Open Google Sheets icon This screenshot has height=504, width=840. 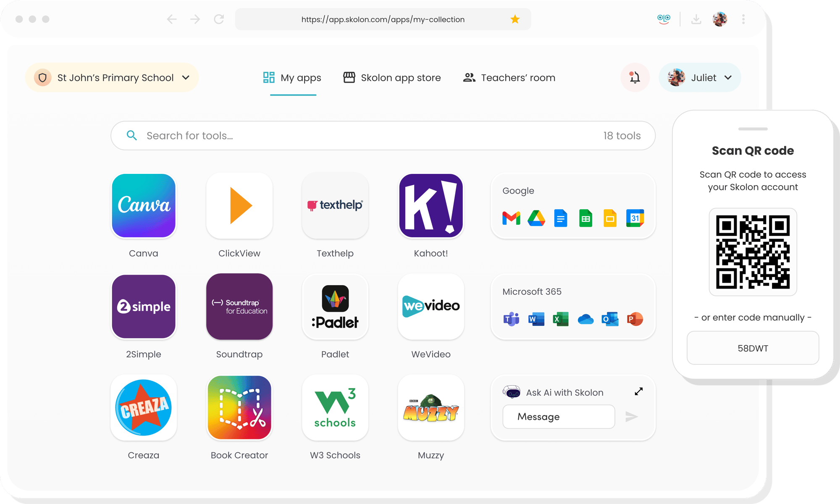585,218
